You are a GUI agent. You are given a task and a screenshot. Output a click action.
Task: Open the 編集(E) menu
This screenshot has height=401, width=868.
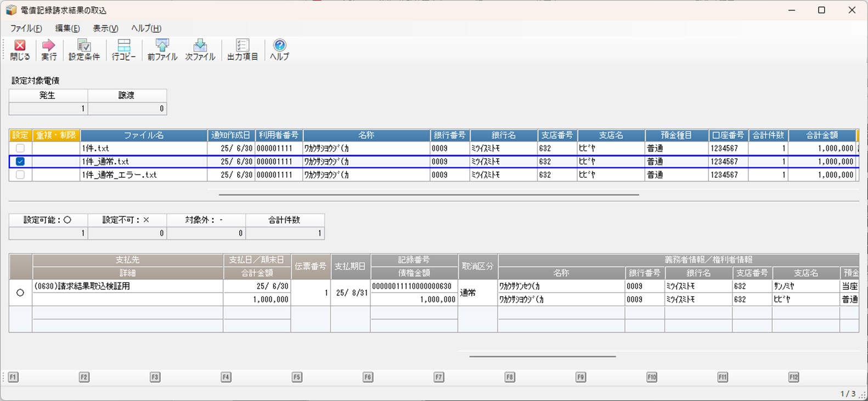point(67,29)
